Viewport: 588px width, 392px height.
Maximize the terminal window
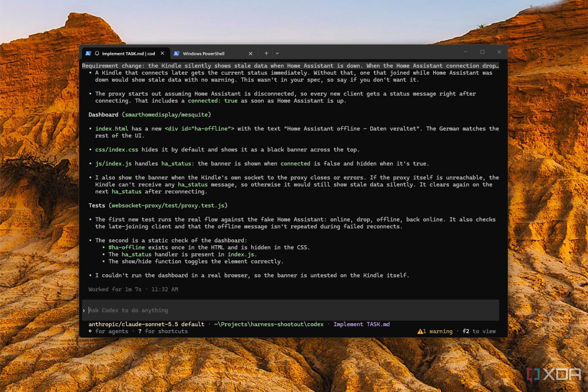coord(483,52)
